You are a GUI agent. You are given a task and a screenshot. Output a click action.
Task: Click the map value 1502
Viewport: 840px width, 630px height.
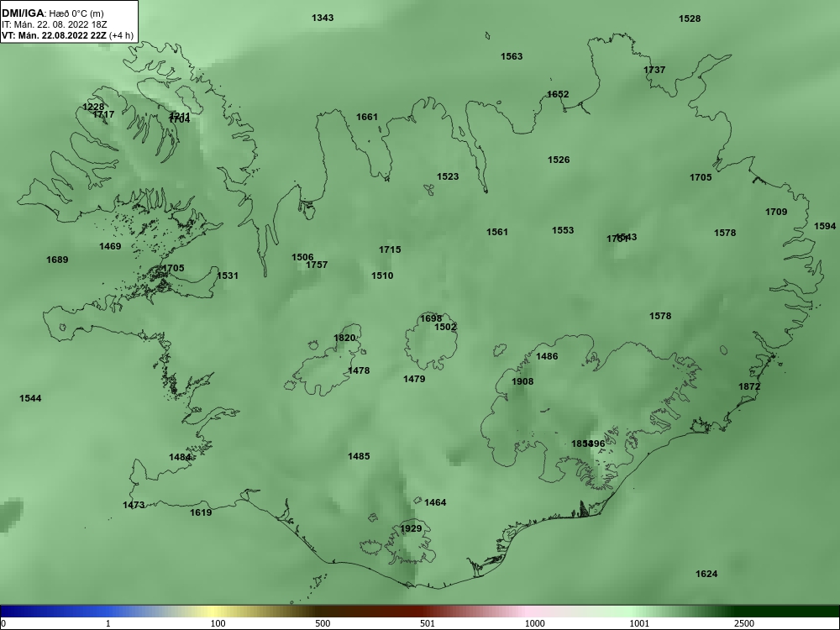pyautogui.click(x=446, y=327)
